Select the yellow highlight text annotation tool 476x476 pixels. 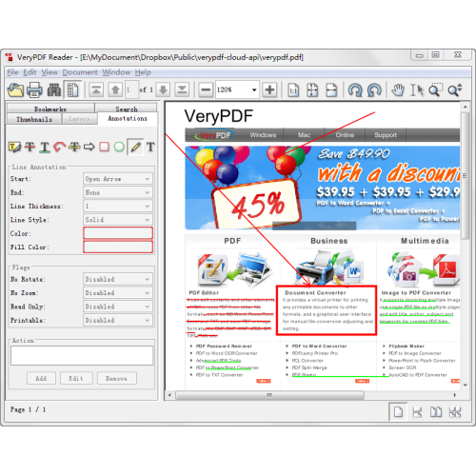pyautogui.click(x=74, y=147)
